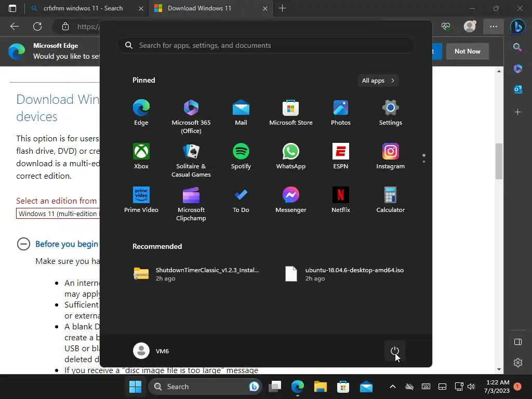Open Mail from the taskbar
This screenshot has width=532, height=399.
(x=366, y=387)
